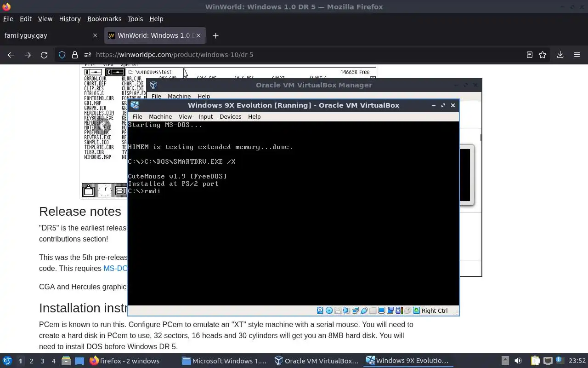Go back to previous page in Firefox

point(11,55)
